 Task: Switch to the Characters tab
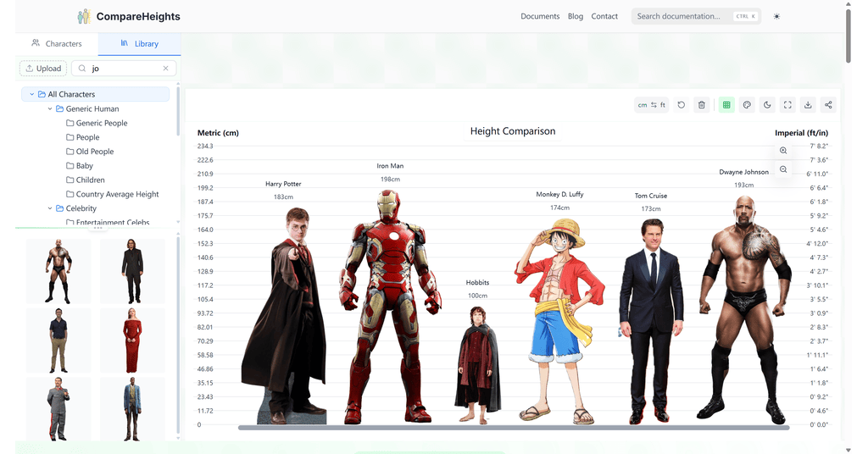click(x=57, y=43)
